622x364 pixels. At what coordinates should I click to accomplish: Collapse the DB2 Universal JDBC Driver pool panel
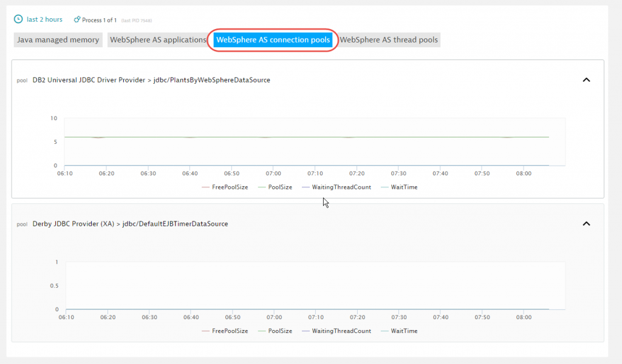coord(586,80)
